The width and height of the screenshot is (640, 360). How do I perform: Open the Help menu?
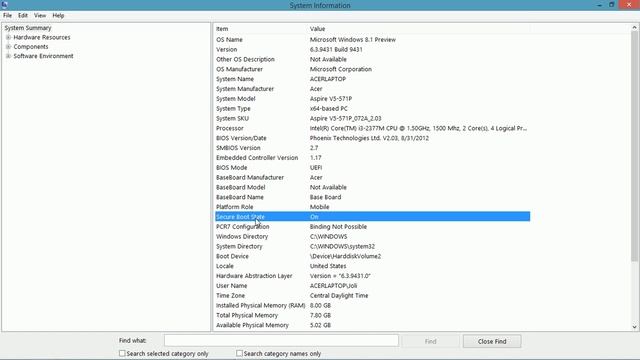[58, 16]
